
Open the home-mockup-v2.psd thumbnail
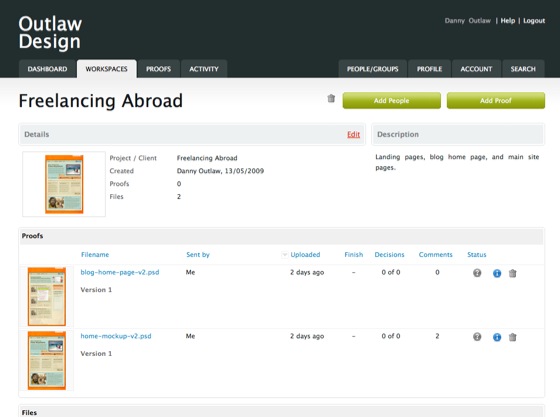coord(47,360)
